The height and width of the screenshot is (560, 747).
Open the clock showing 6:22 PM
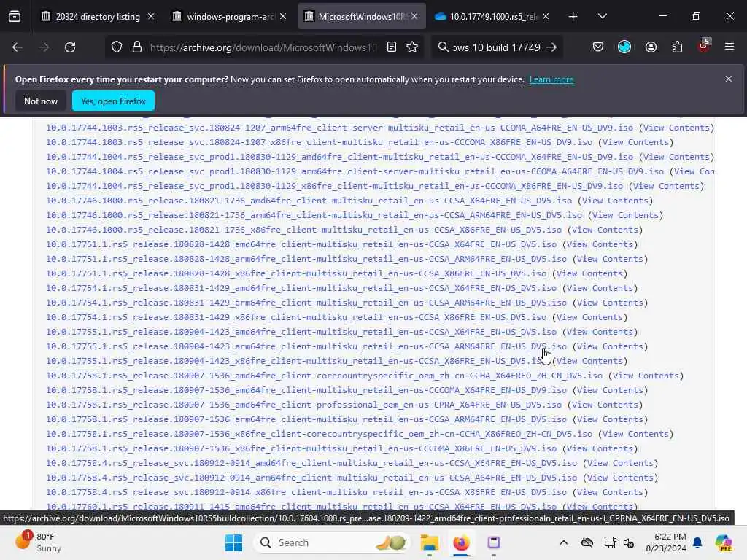click(665, 542)
